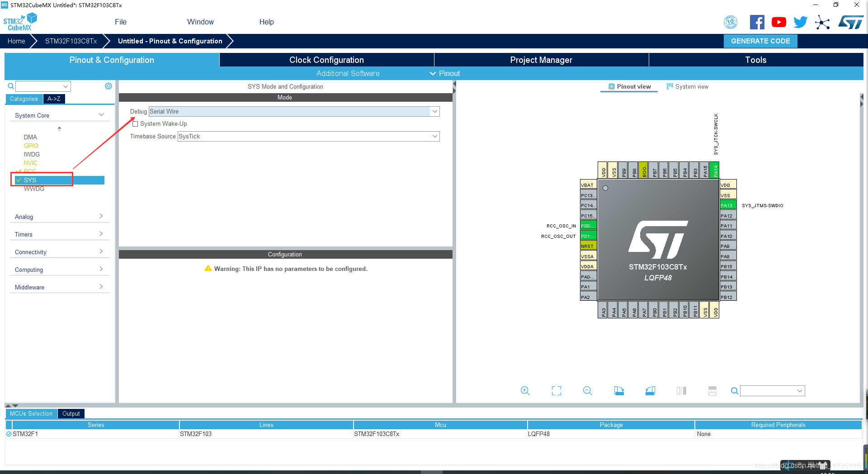Open the Pinout dropdown menu

445,73
